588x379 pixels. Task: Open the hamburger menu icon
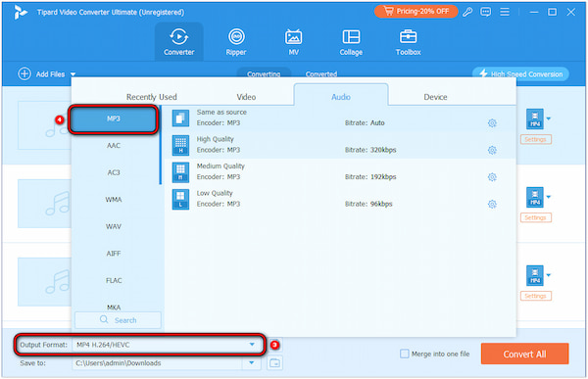click(505, 12)
